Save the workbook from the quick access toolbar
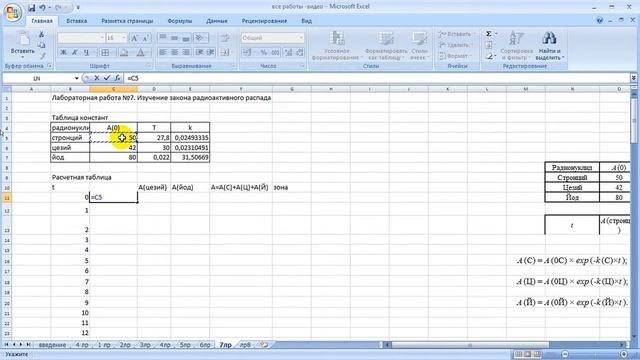The height and width of the screenshot is (360, 640). (x=31, y=8)
